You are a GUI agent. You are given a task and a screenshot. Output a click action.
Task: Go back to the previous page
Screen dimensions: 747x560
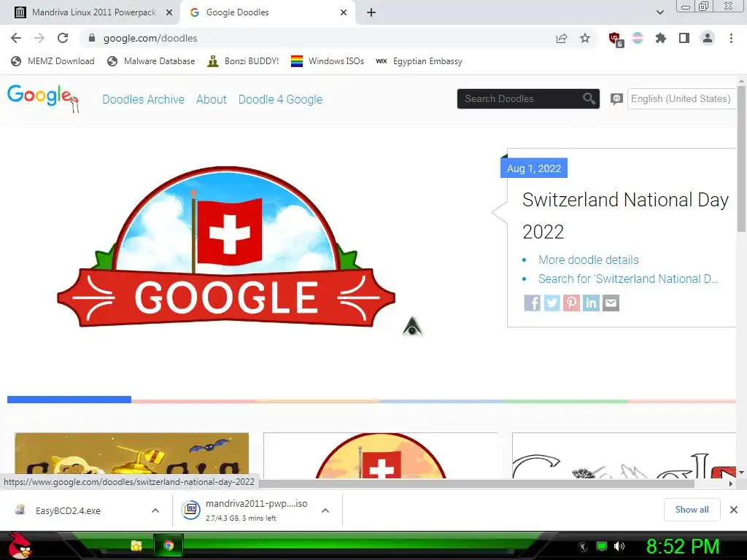(x=16, y=38)
